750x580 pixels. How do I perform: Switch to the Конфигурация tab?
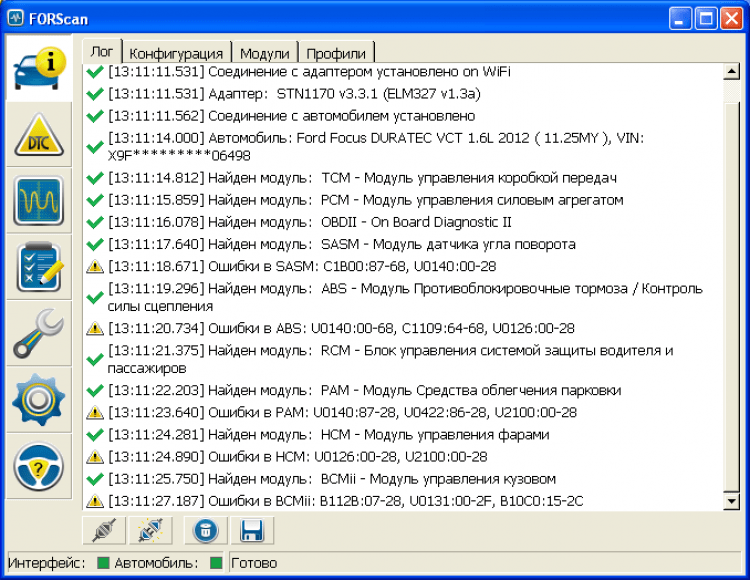[176, 53]
